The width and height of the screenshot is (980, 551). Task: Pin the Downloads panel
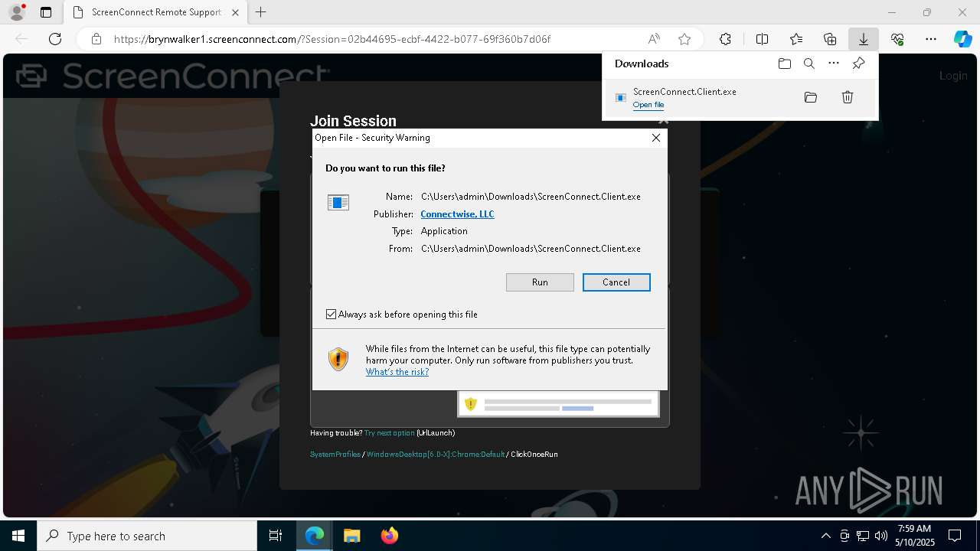(x=858, y=64)
